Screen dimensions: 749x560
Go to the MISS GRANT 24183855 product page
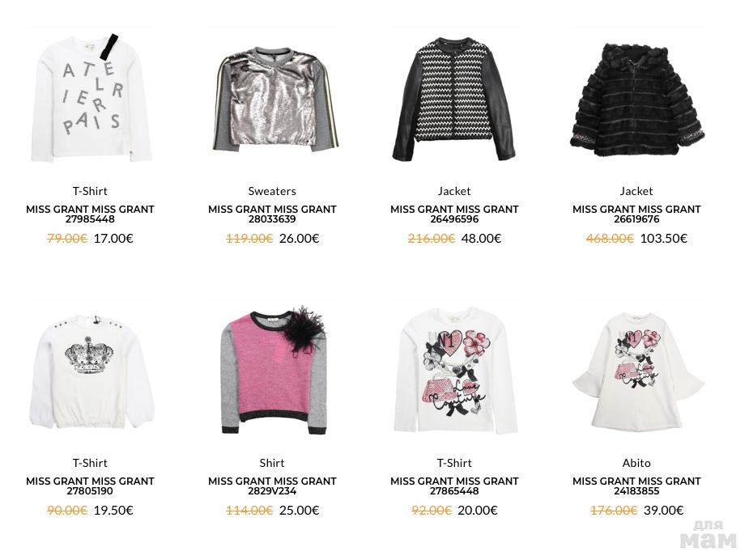(636, 486)
